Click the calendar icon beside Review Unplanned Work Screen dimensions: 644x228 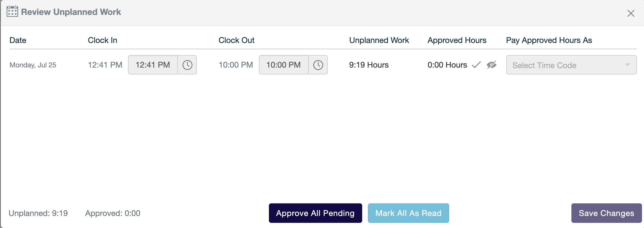pos(12,12)
